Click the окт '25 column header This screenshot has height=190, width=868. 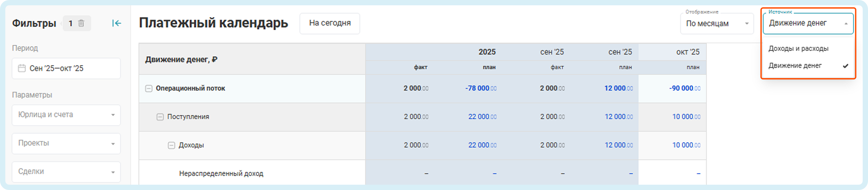tap(687, 52)
